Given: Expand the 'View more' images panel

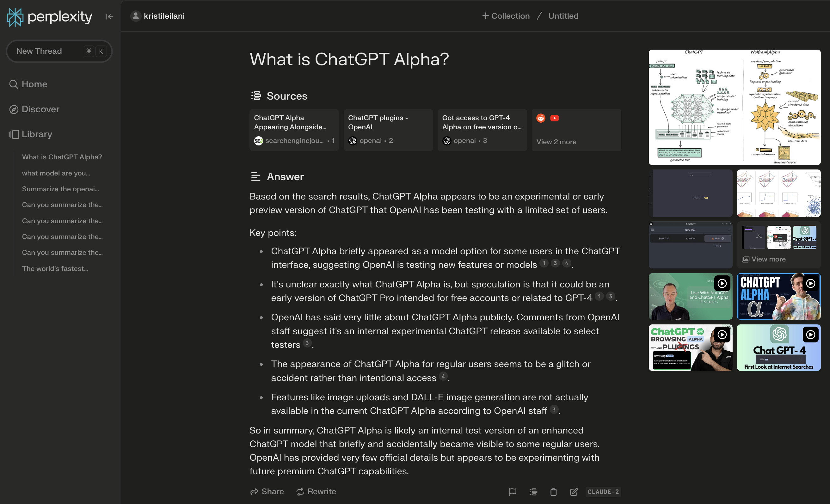Looking at the screenshot, I should [765, 259].
